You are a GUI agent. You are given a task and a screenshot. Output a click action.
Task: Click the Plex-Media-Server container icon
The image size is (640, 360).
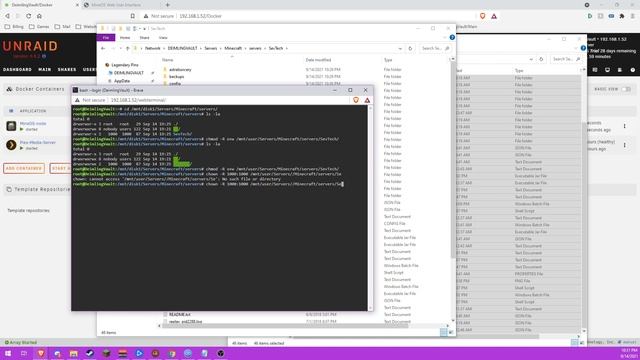point(11,144)
